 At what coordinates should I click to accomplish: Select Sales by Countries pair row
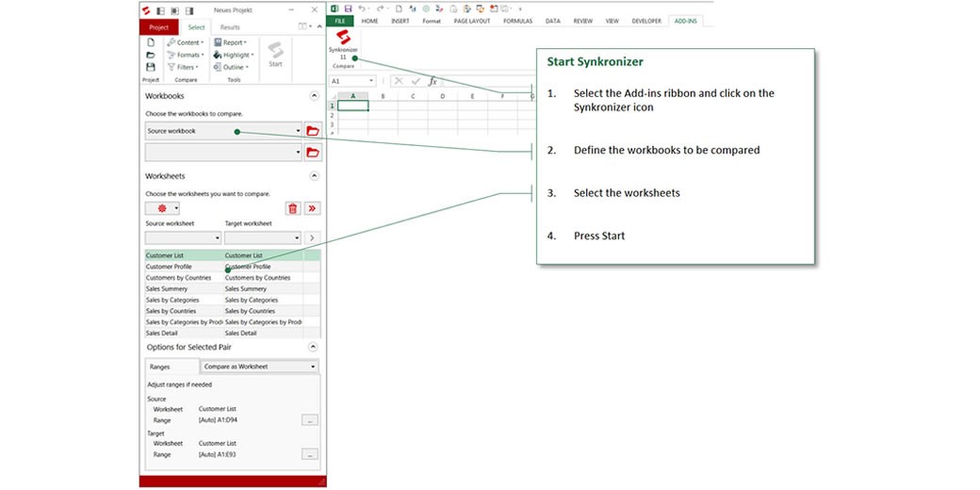coord(233,311)
